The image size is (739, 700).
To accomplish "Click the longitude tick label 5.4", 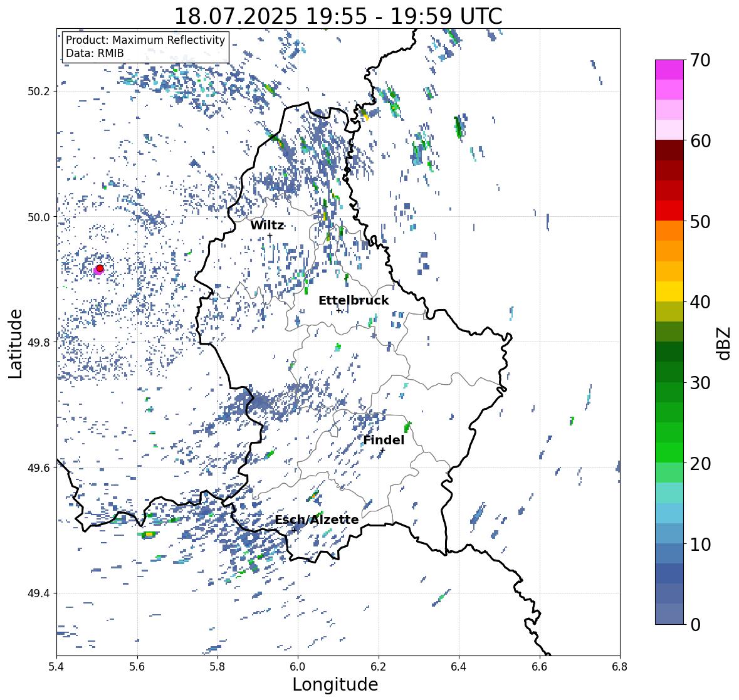I will (x=56, y=666).
